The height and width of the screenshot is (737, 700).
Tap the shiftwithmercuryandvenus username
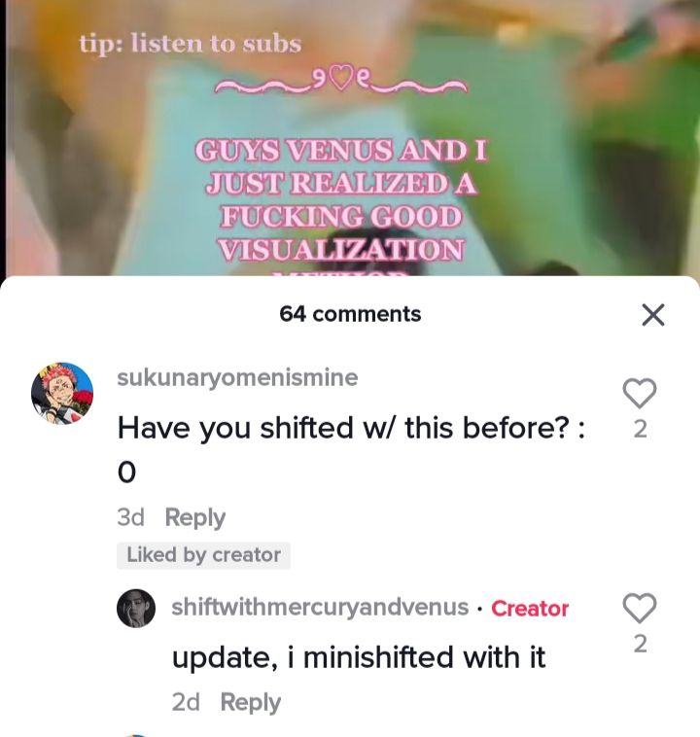pos(320,607)
